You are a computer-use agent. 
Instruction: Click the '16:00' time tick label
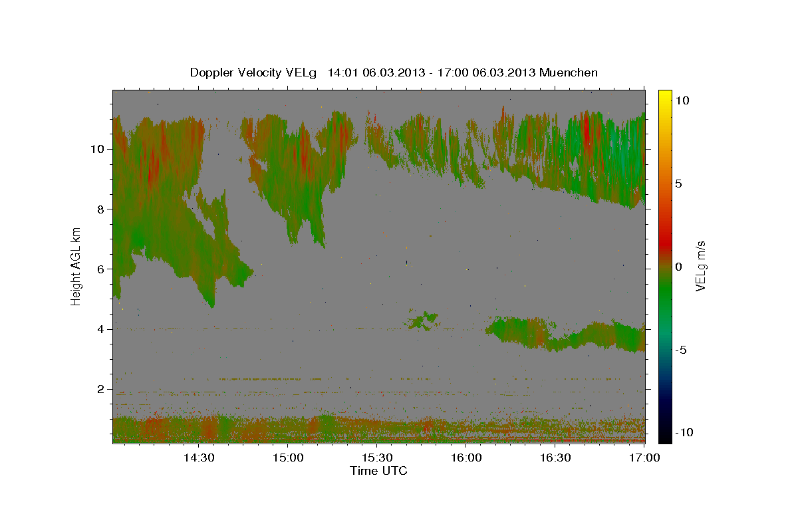click(x=465, y=458)
